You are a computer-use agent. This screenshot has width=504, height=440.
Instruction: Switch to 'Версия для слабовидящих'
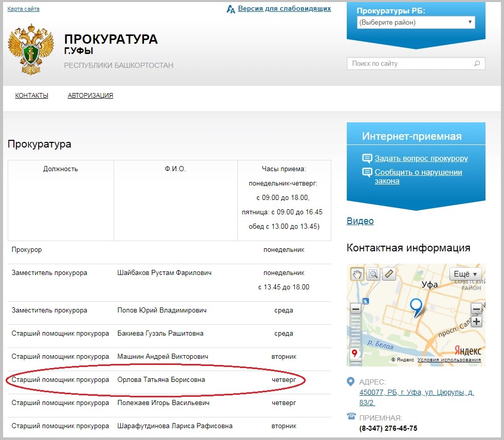click(284, 9)
